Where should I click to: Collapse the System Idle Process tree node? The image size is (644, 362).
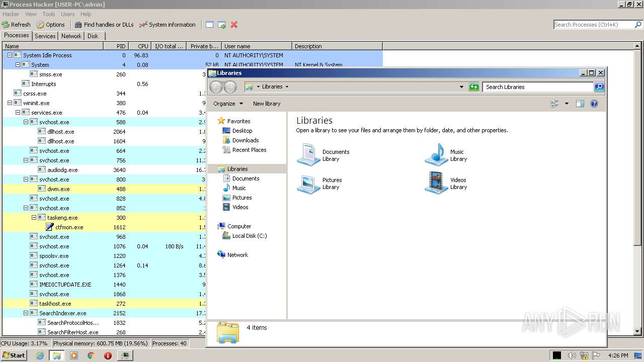click(10, 55)
